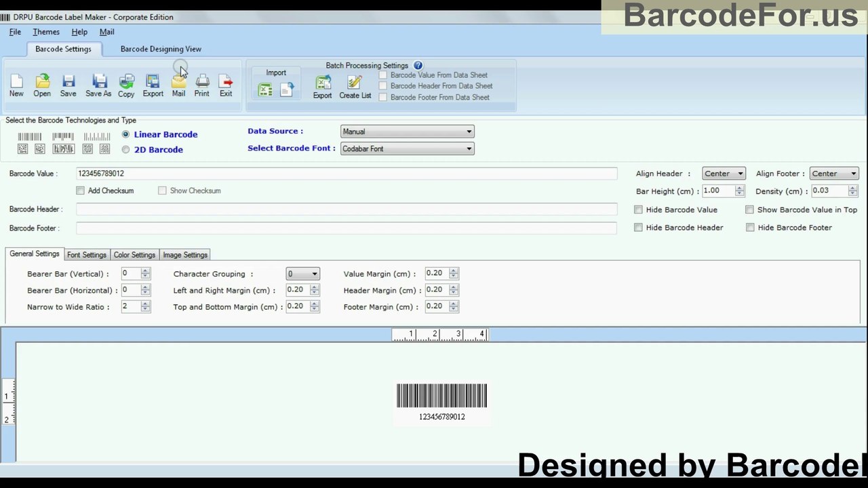
Task: Decrease Density value with down arrow
Action: pyautogui.click(x=852, y=194)
